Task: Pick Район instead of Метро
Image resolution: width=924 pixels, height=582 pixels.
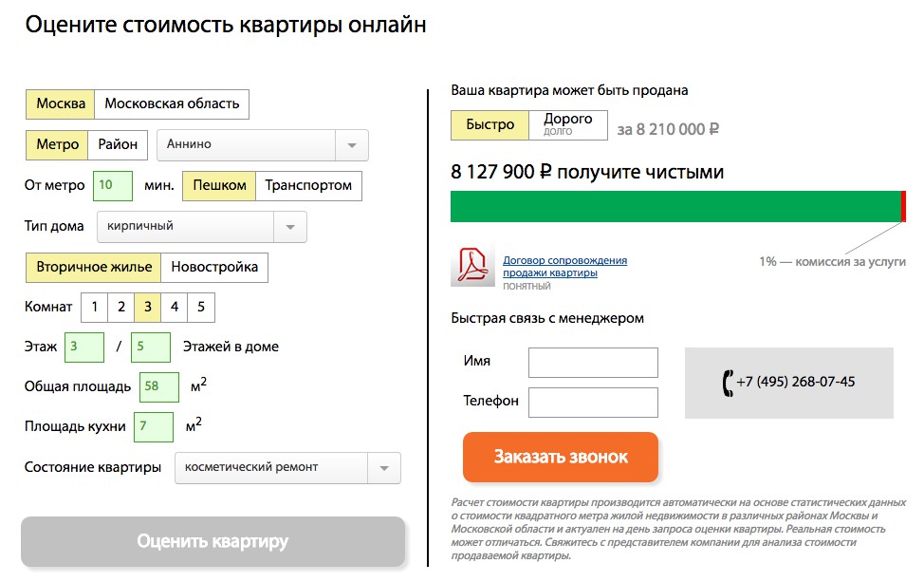Action: tap(118, 145)
